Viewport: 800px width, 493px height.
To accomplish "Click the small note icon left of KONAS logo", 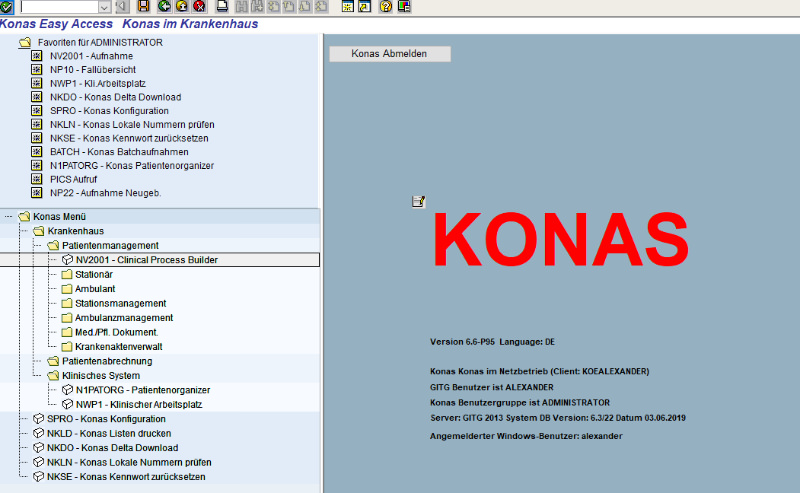I will (418, 202).
